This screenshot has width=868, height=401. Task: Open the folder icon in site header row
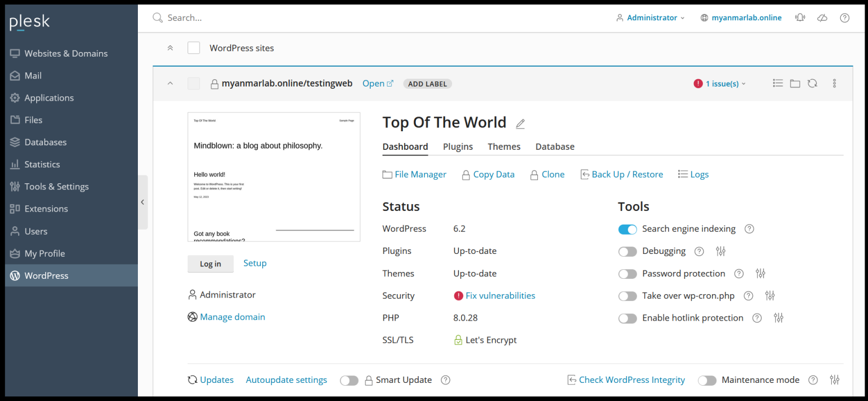click(795, 83)
